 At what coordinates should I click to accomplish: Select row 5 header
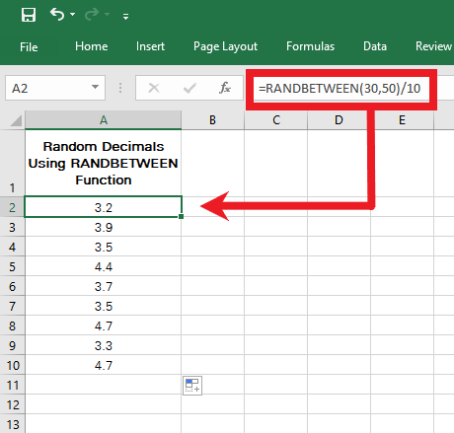click(12, 267)
